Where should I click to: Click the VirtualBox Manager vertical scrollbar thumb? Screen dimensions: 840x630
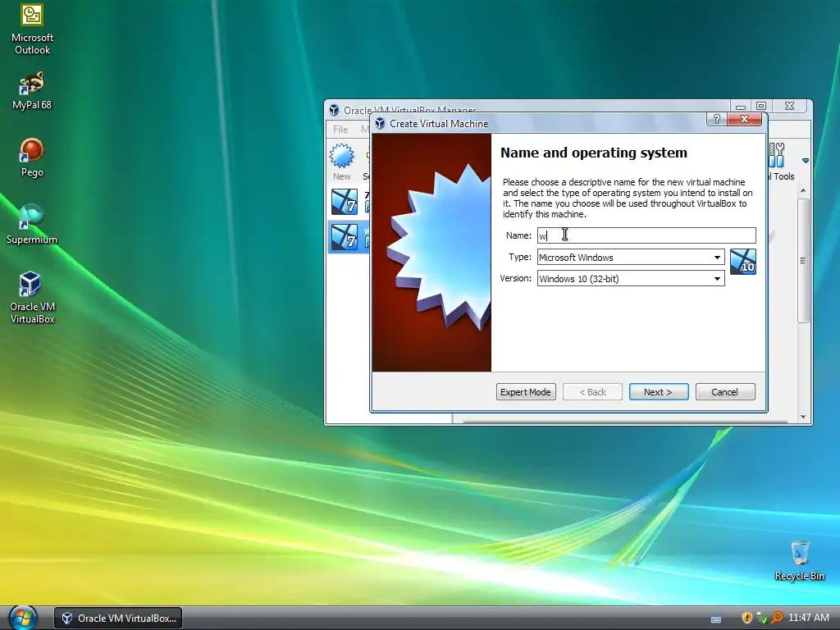802,260
